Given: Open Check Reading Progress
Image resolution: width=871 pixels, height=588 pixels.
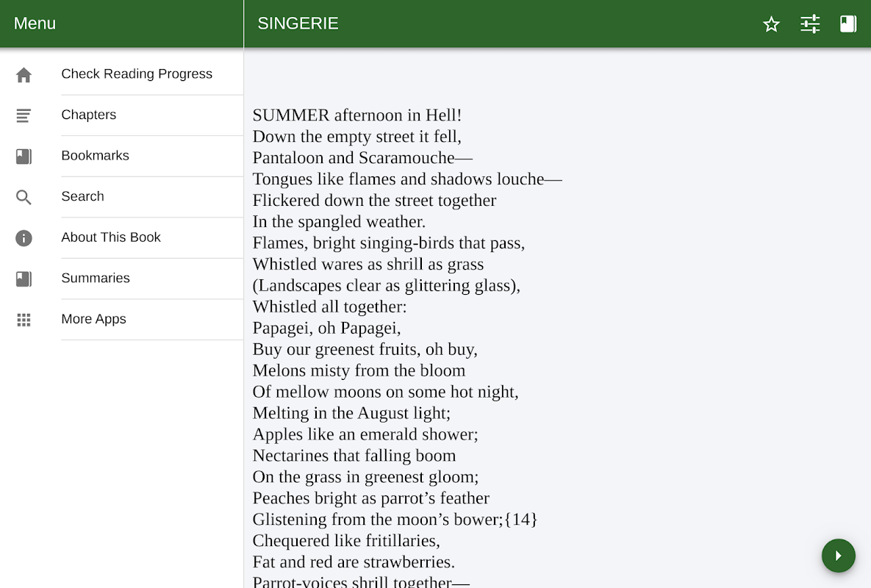Looking at the screenshot, I should point(137,74).
